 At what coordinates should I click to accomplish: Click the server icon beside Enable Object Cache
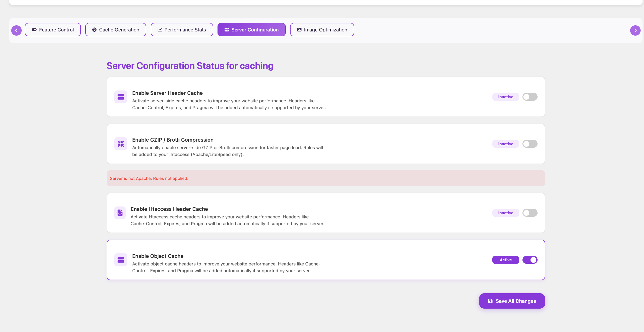[121, 260]
